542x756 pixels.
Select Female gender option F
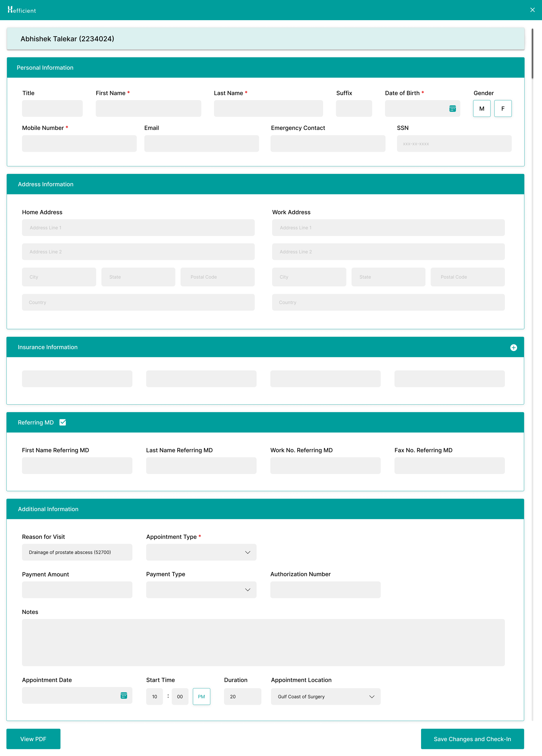[503, 109]
